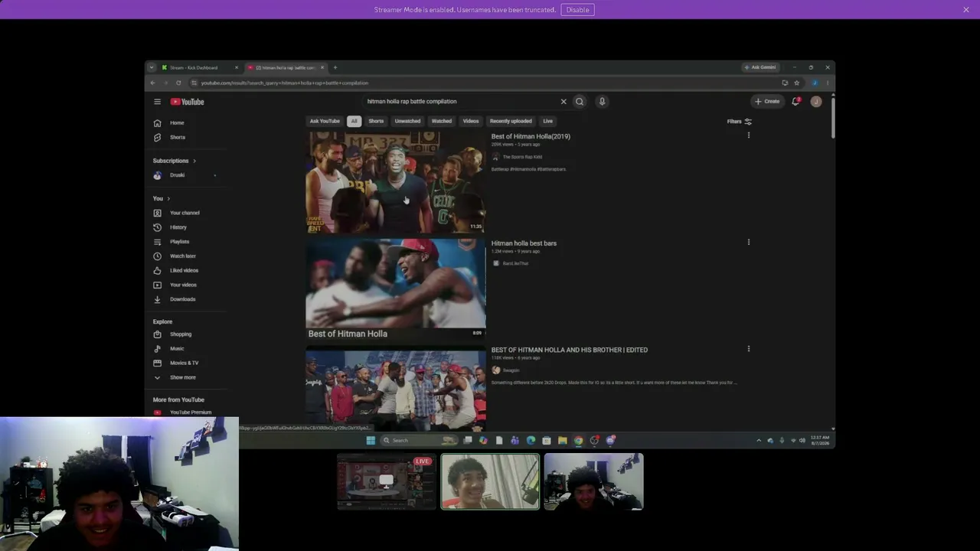
Task: Open the YouTube account avatar menu
Action: (x=816, y=102)
